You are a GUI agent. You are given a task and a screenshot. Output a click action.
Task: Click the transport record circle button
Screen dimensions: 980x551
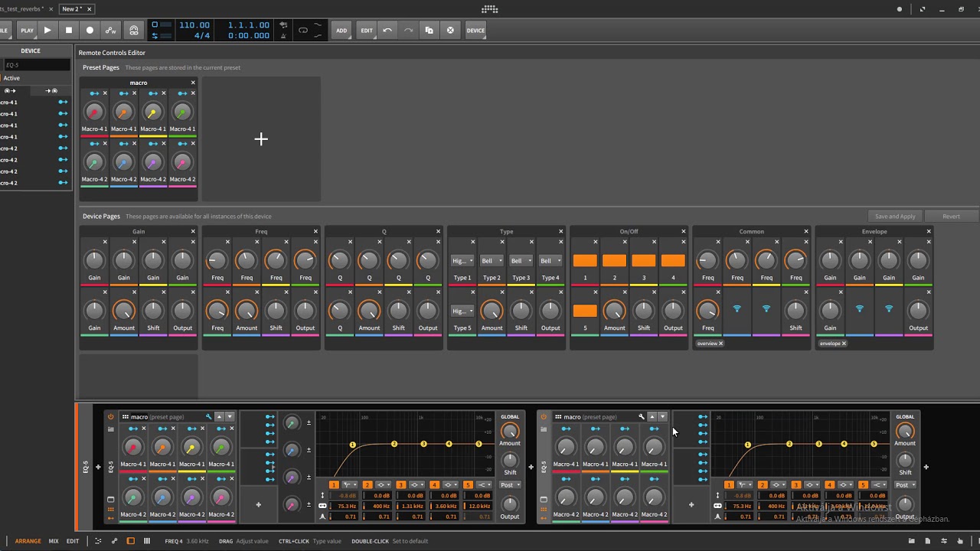click(x=90, y=31)
